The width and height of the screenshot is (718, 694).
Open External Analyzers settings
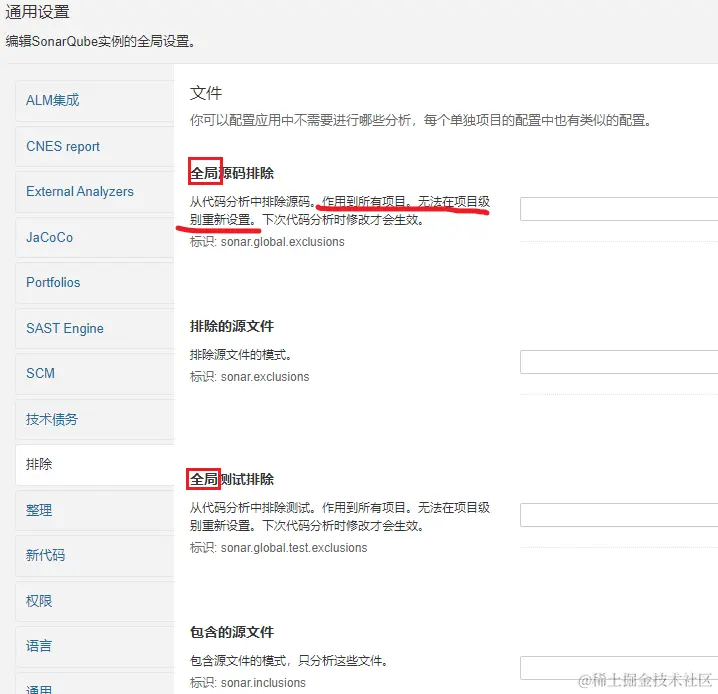pyautogui.click(x=95, y=191)
